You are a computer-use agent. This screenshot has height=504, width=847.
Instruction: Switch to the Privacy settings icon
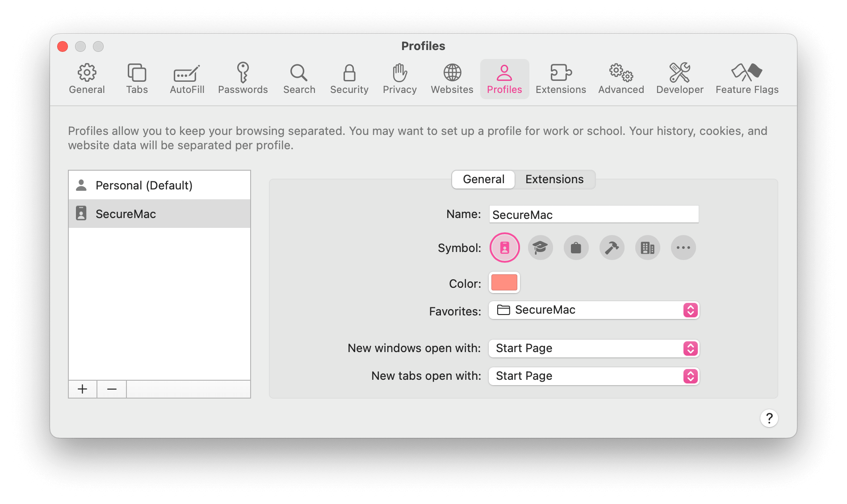click(399, 79)
